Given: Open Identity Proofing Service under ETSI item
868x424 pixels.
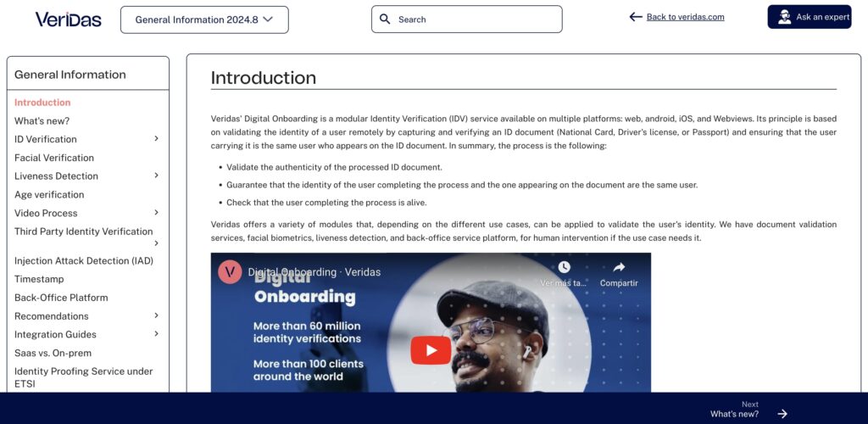Looking at the screenshot, I should click(84, 377).
